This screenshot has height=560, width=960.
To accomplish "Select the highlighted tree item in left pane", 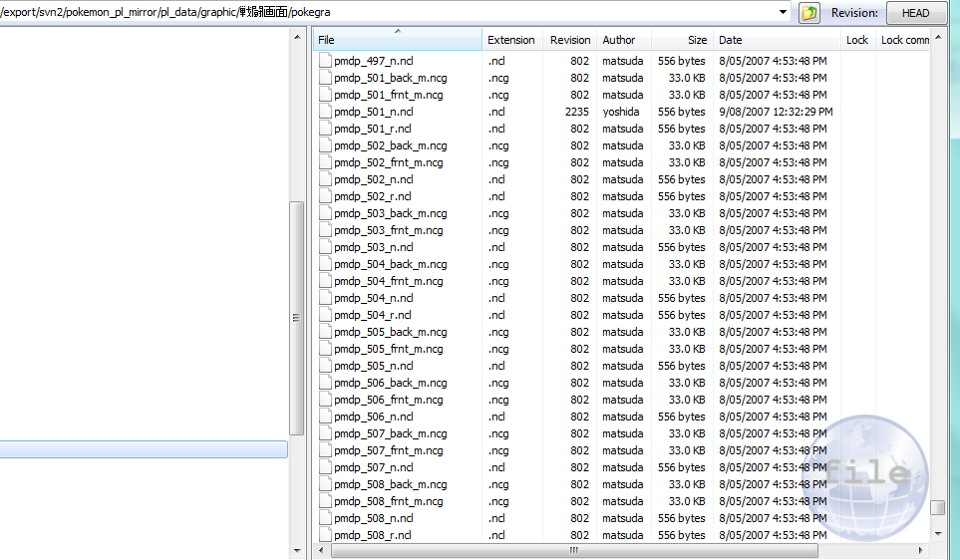I will click(144, 449).
